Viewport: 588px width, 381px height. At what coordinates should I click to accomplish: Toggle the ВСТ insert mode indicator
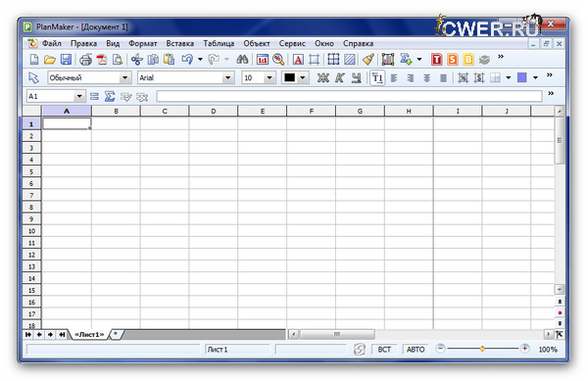tap(384, 349)
